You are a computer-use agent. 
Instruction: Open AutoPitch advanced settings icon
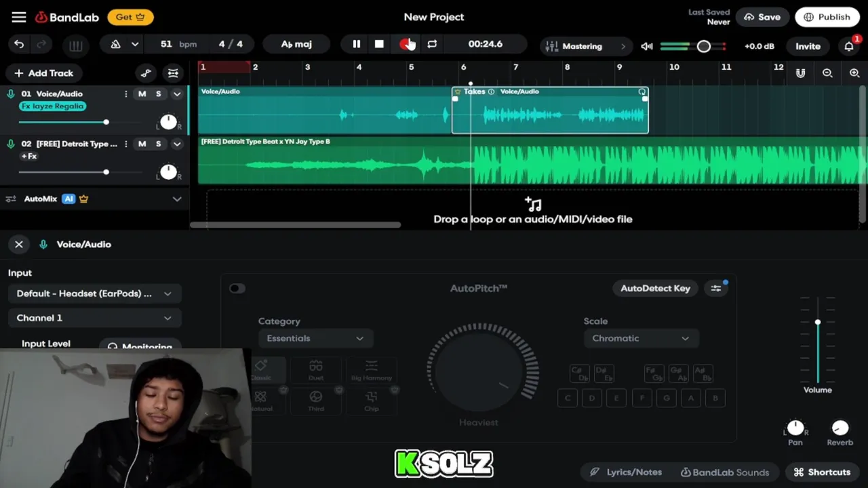[716, 289]
